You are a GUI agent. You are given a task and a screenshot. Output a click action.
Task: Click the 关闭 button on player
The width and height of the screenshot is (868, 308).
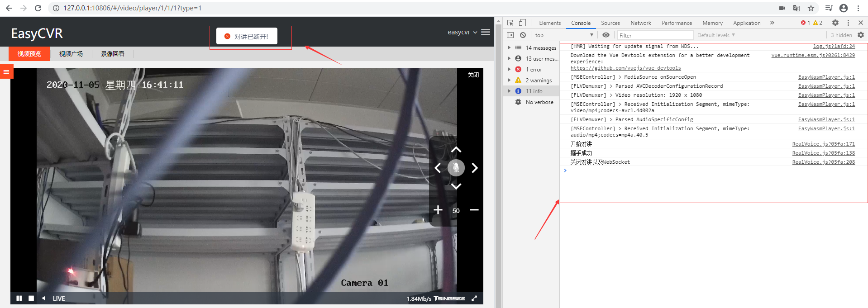473,75
